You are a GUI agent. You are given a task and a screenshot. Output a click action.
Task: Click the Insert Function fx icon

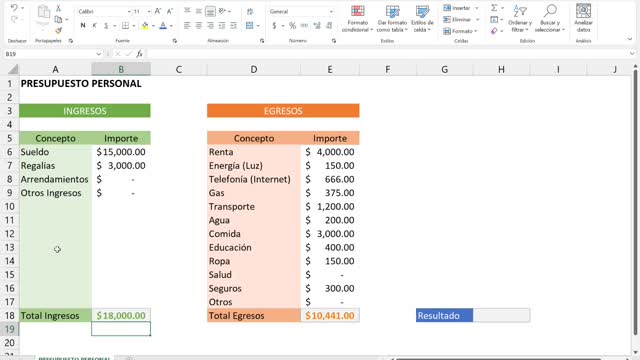point(139,53)
